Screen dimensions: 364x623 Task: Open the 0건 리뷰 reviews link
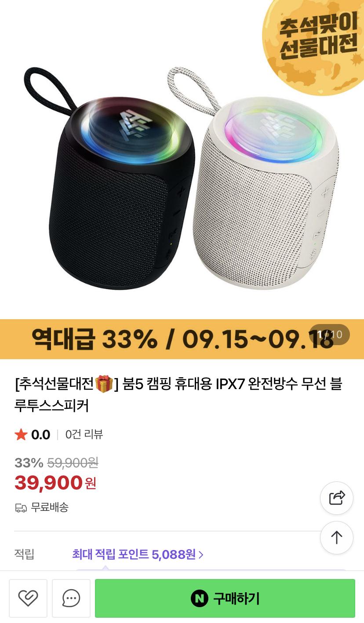84,434
